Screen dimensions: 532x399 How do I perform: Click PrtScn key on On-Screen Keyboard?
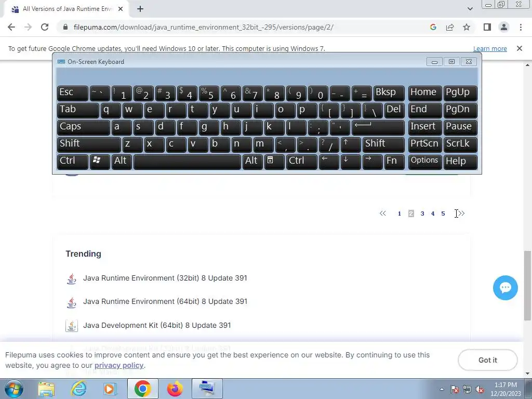pyautogui.click(x=425, y=144)
